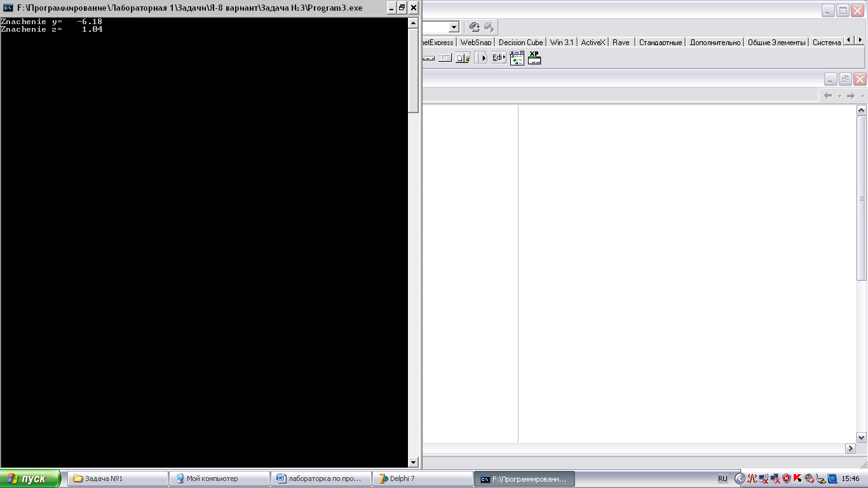Switch to the InternetExpress palette tab
The height and width of the screenshot is (488, 868).
[x=438, y=42]
